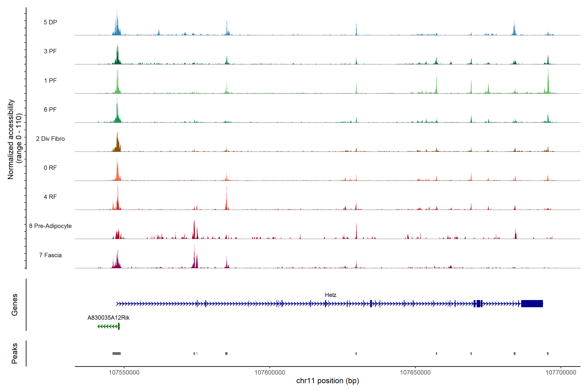The image size is (588, 392).
Task: Click the 4 RF track label
Action: tap(50, 197)
